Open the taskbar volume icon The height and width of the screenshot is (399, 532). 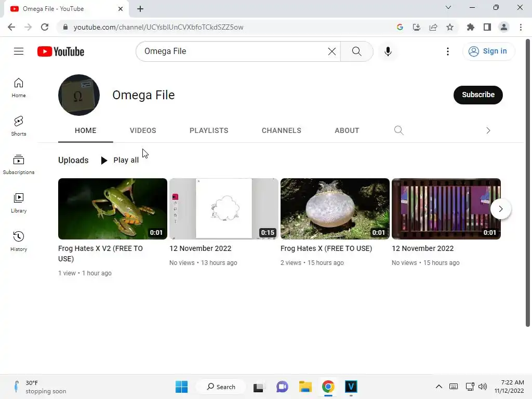click(x=483, y=387)
